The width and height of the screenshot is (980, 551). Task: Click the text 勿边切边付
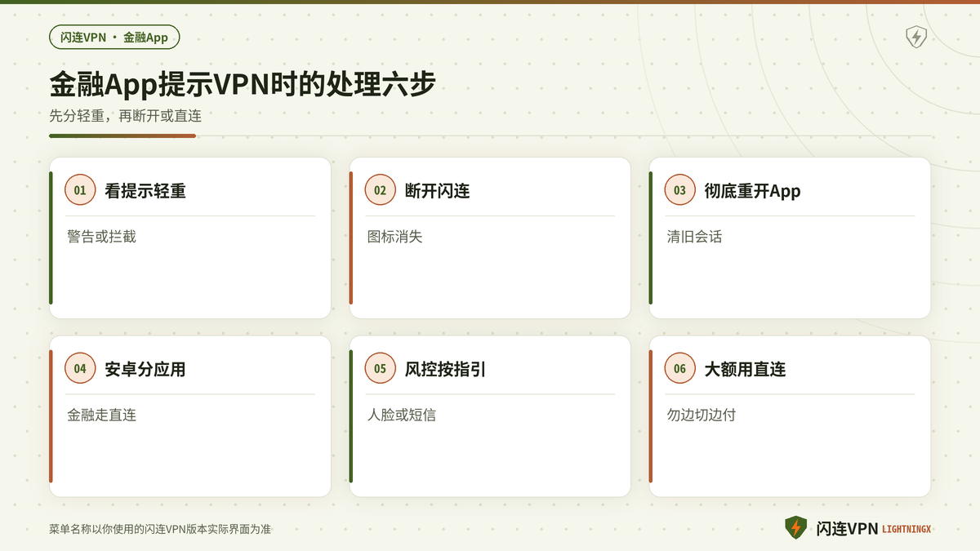(701, 415)
